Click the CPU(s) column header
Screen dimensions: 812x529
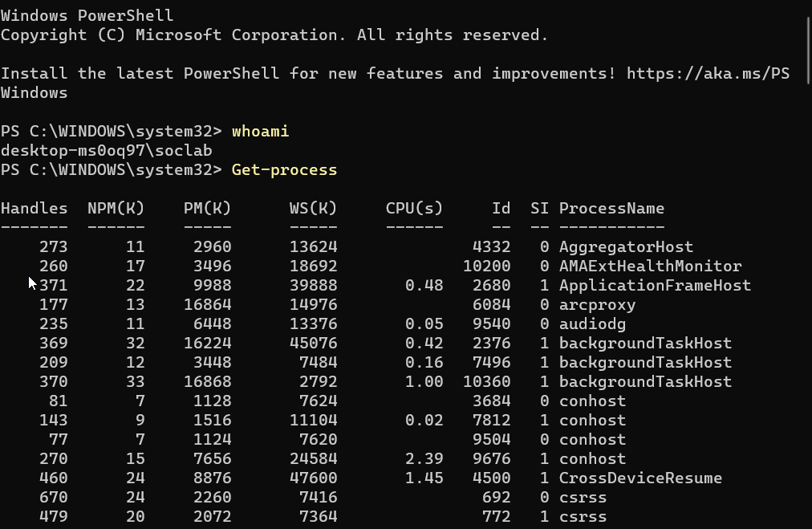pyautogui.click(x=414, y=208)
